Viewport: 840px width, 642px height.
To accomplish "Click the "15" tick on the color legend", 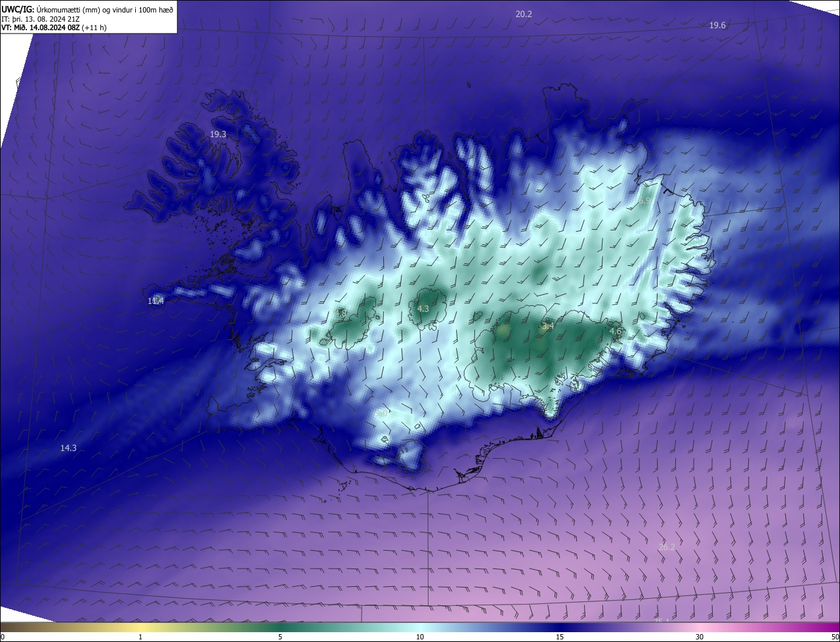I will click(x=560, y=637).
